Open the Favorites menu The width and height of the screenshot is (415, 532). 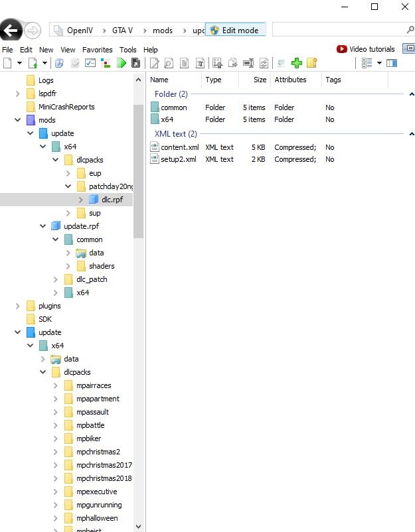[x=97, y=50]
